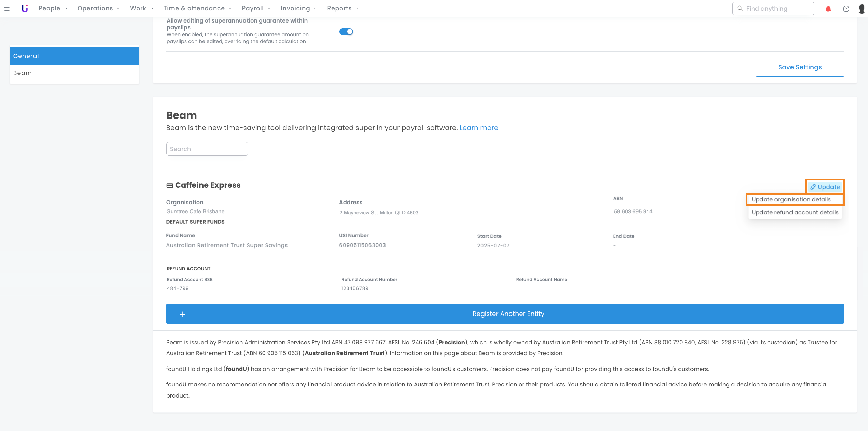Expand the Time & attendance menu

[x=197, y=8]
